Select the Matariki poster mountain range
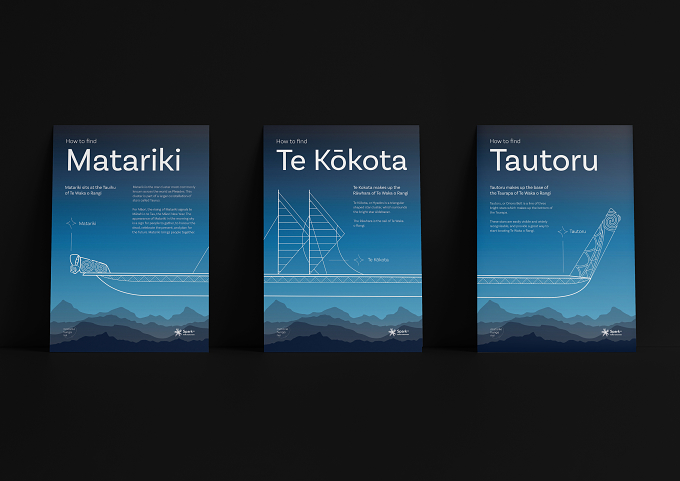The image size is (680, 481). pos(129,325)
